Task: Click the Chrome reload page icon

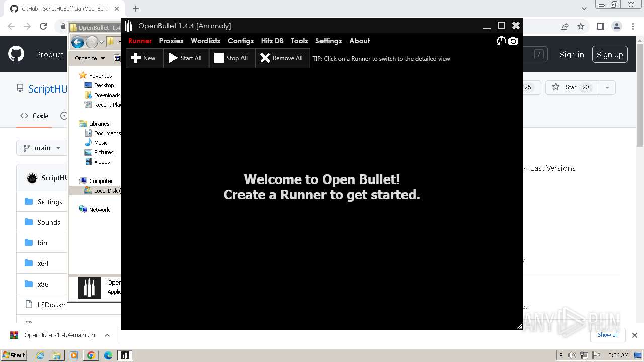Action: 43,26
